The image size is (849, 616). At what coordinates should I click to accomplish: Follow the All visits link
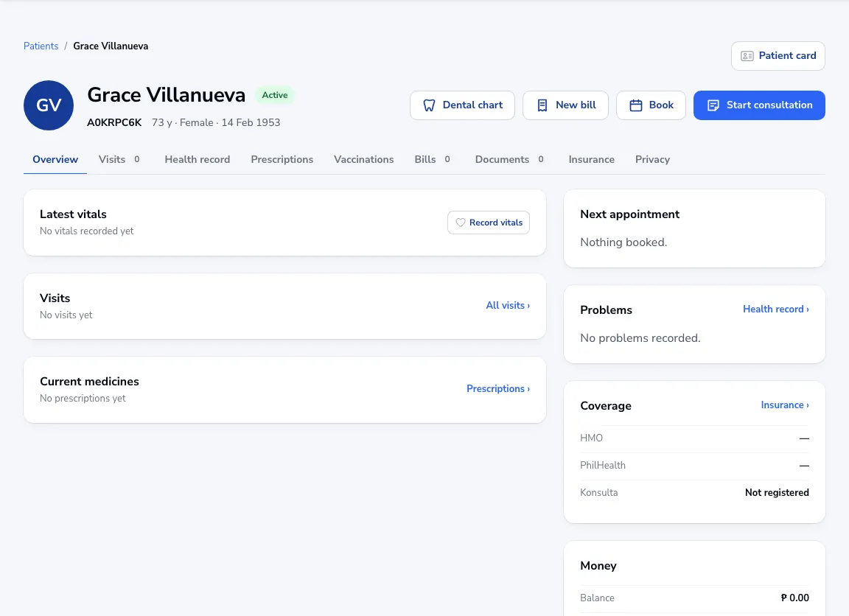(507, 305)
